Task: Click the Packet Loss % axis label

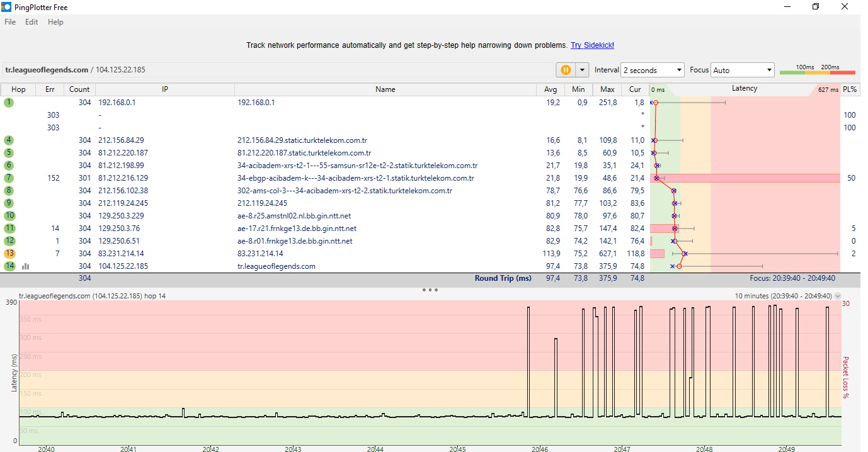Action: pos(846,378)
